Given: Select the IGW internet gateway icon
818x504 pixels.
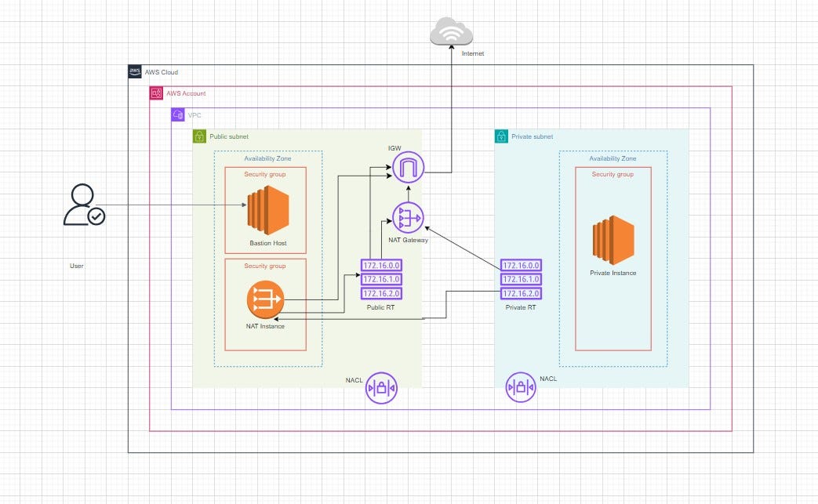Looking at the screenshot, I should pyautogui.click(x=407, y=167).
